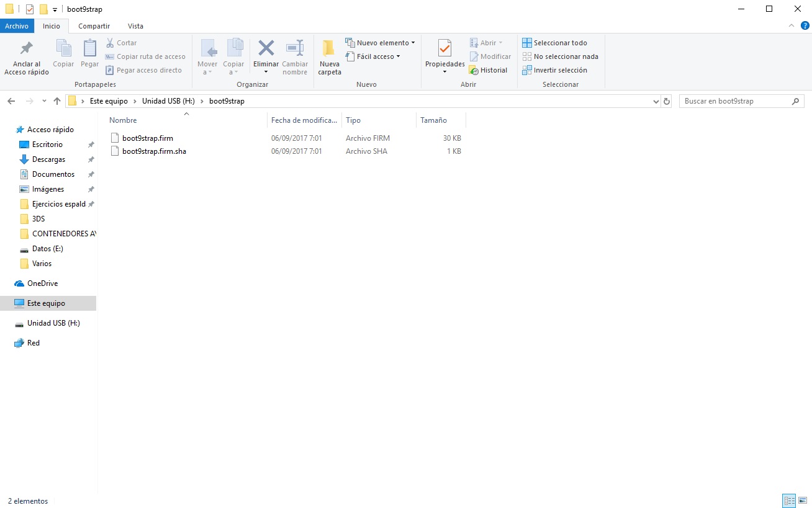Click the refresh button beside address bar
The width and height of the screenshot is (812, 508).
click(667, 101)
